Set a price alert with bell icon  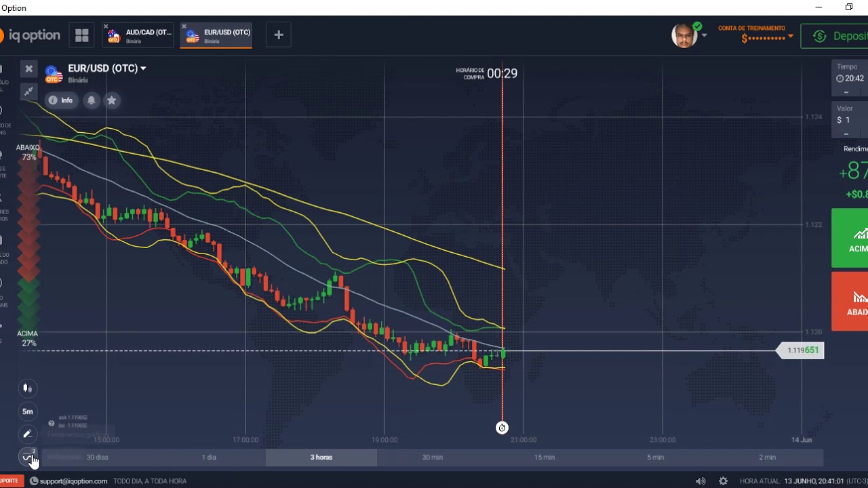(91, 100)
